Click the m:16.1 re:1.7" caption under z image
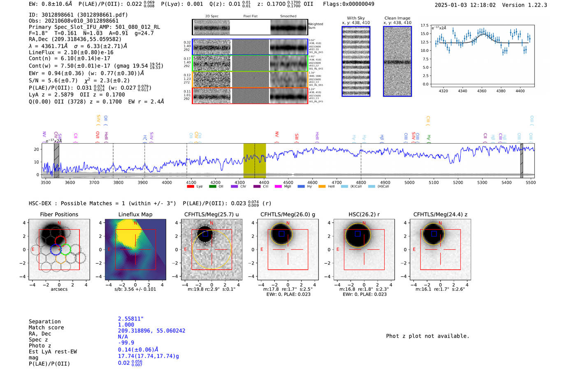Image resolution: width=576 pixels, height=392 pixels. (440, 289)
